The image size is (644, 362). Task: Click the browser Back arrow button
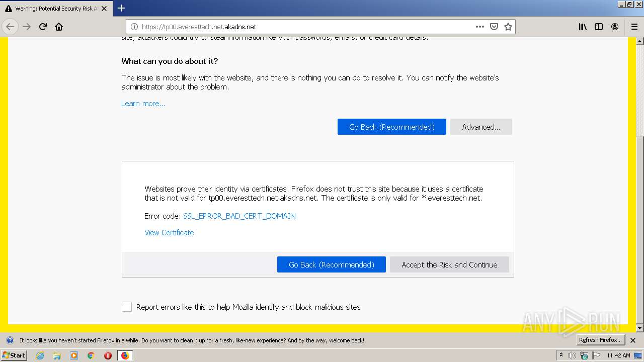click(x=10, y=27)
